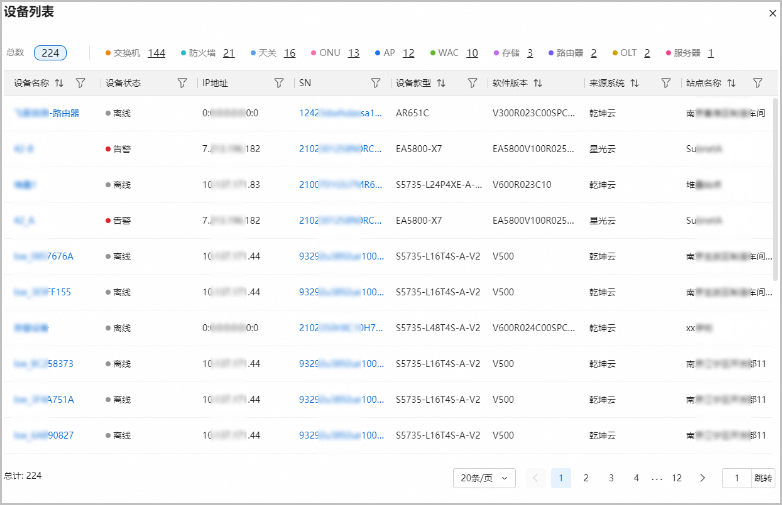Open device name ending 90827
Image resolution: width=782 pixels, height=505 pixels.
point(43,436)
